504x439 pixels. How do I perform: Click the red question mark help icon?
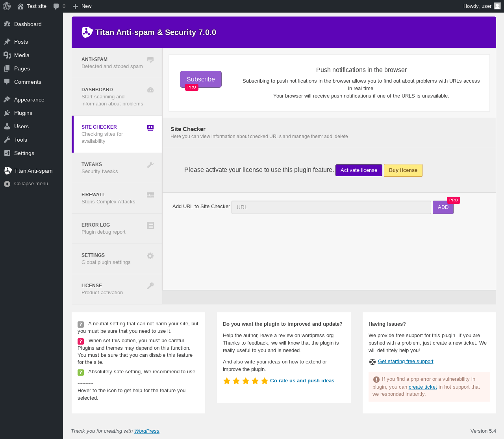[x=81, y=341]
